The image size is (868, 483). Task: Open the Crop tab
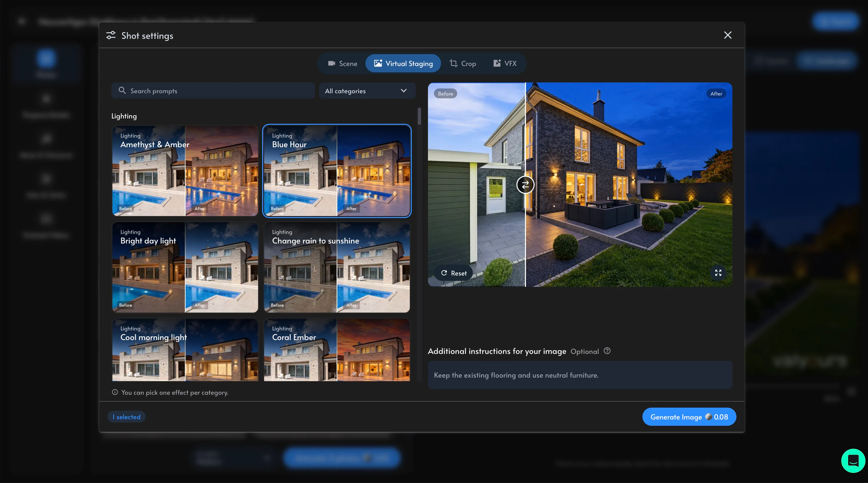[x=463, y=63]
